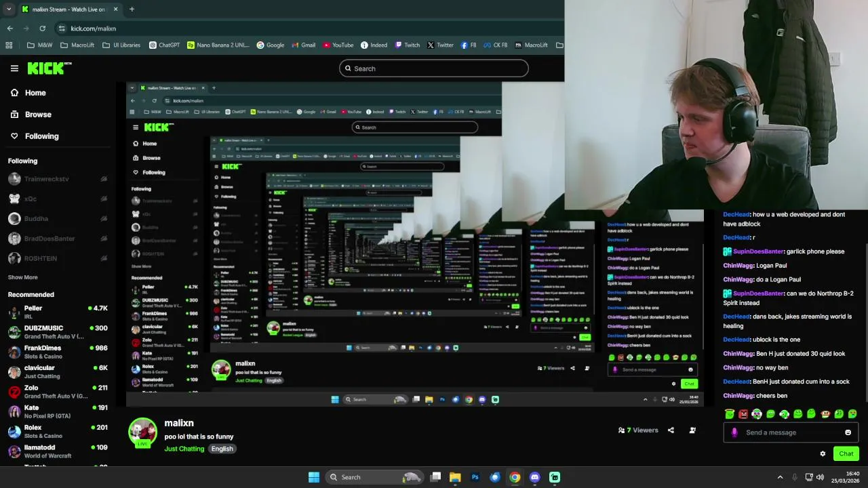Screen dimensions: 868x488
Task: Click site info icon in address bar
Action: 62,28
